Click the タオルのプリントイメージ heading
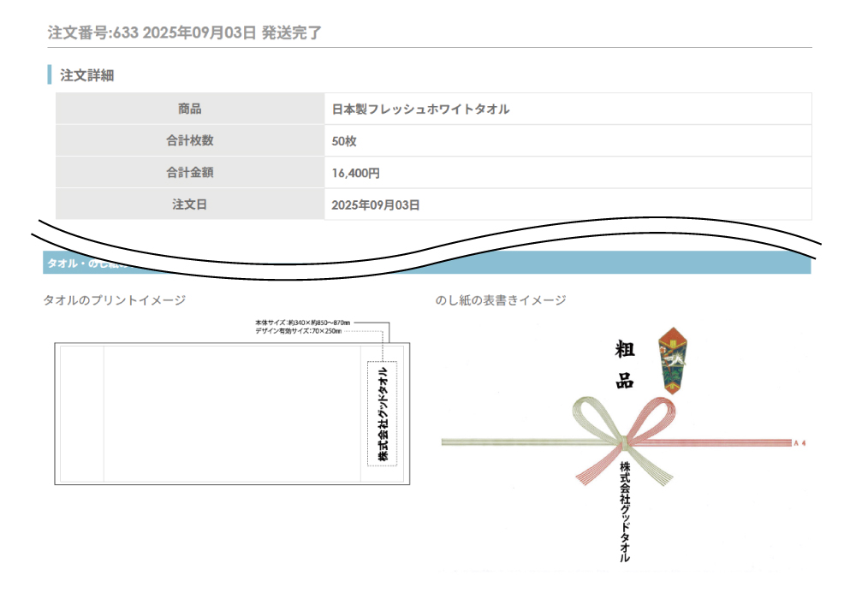The height and width of the screenshot is (616, 856). coord(114,300)
